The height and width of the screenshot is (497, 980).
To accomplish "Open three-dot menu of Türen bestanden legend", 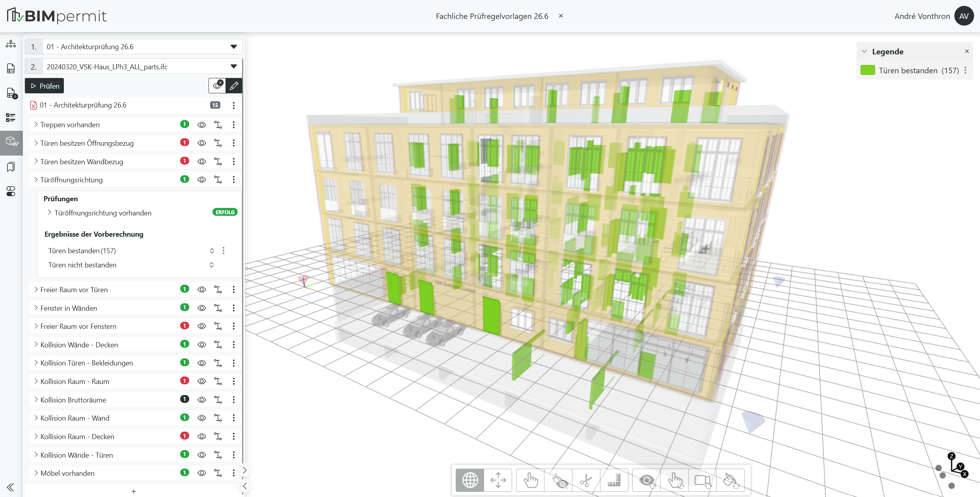I will (965, 70).
